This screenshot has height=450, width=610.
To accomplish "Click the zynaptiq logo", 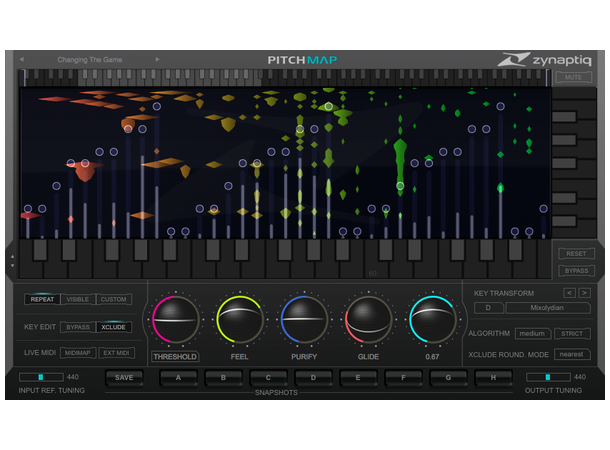I will point(544,60).
